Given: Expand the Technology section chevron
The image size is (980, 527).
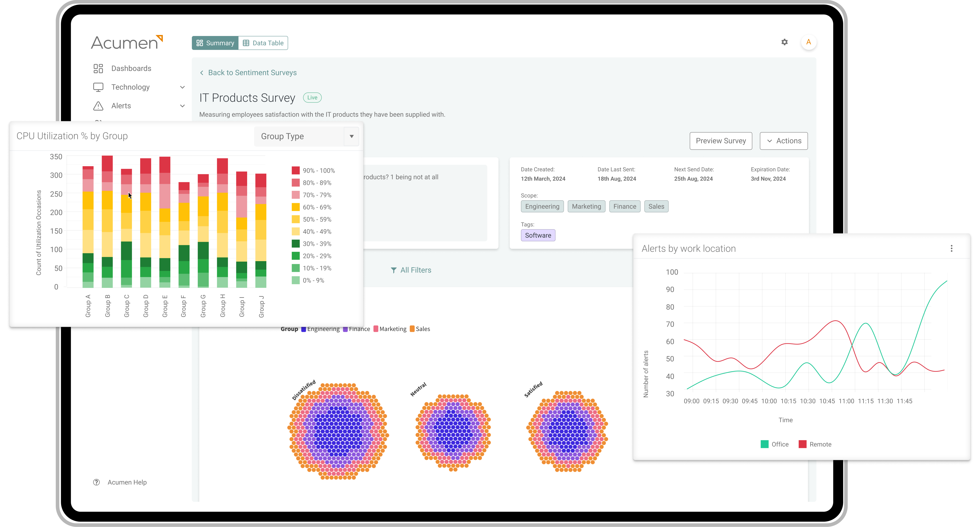Looking at the screenshot, I should 182,87.
